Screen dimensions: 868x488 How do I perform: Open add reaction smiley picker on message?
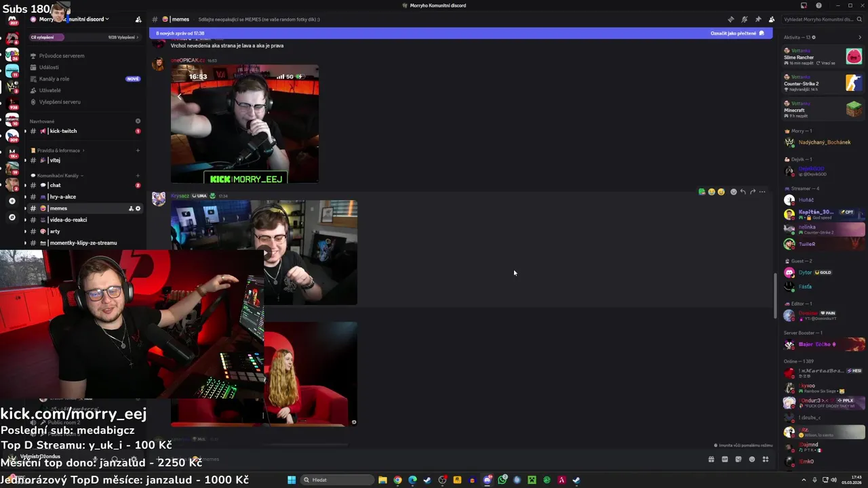click(x=733, y=192)
